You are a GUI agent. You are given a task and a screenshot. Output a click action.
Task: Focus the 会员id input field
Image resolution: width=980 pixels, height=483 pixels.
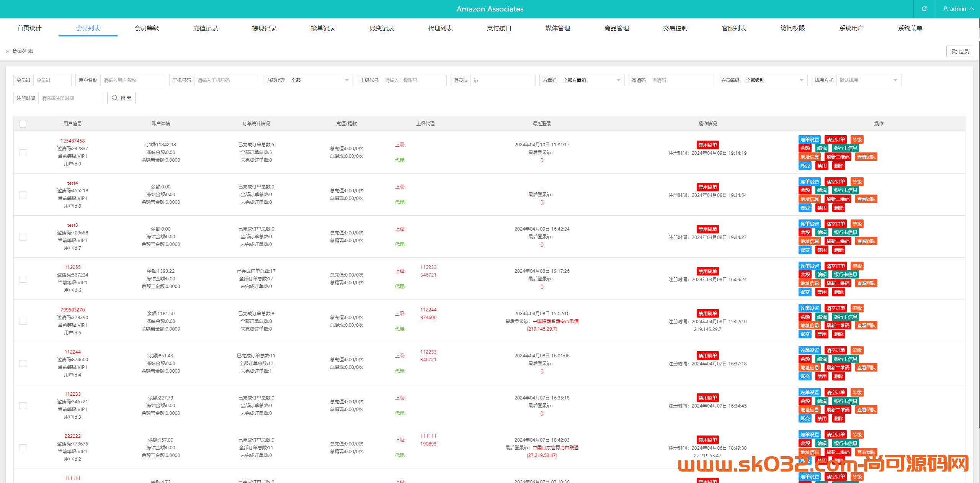point(52,80)
